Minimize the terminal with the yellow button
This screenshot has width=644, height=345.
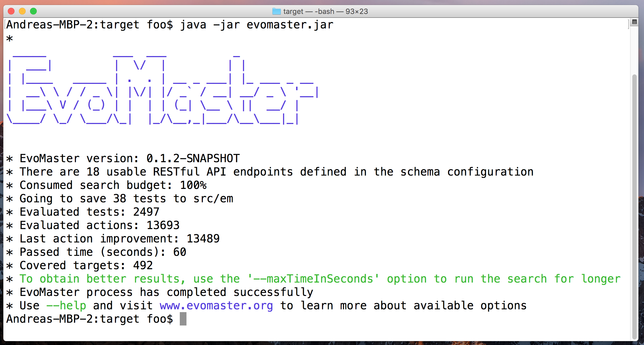tap(22, 11)
